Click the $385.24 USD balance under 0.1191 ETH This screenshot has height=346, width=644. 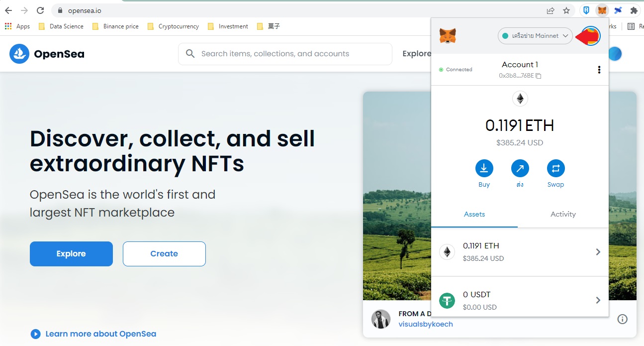click(x=520, y=143)
